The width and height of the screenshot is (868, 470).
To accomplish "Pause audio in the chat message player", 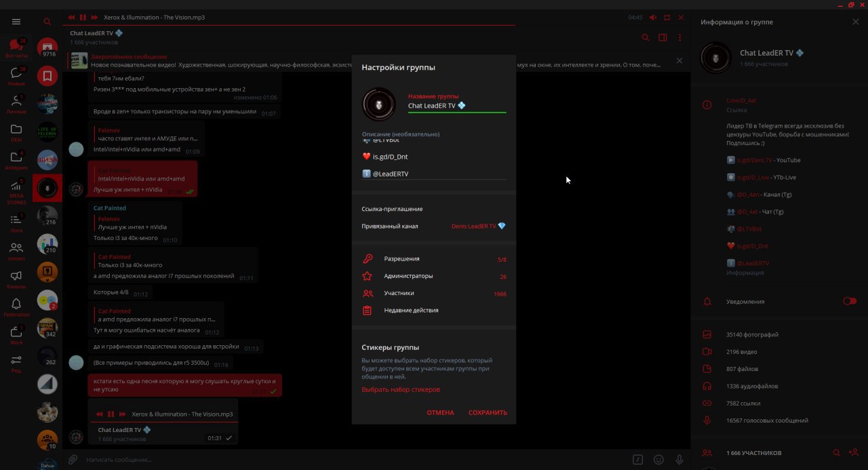I will [x=111, y=414].
